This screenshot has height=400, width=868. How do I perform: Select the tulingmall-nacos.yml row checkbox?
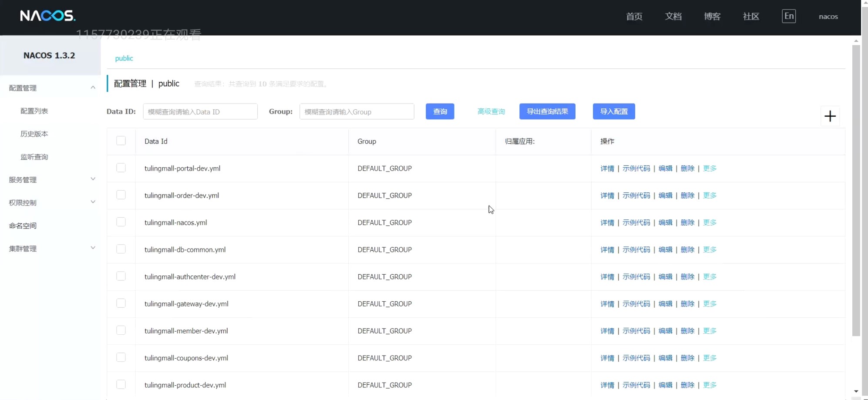point(121,222)
